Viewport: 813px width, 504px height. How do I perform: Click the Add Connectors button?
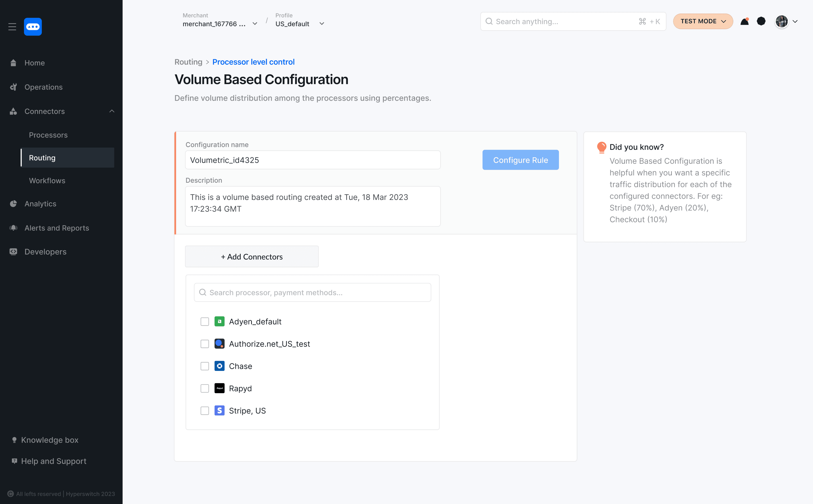pos(252,256)
